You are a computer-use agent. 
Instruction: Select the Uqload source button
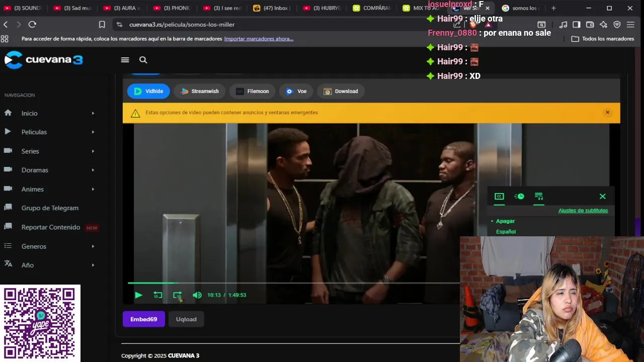pyautogui.click(x=186, y=319)
